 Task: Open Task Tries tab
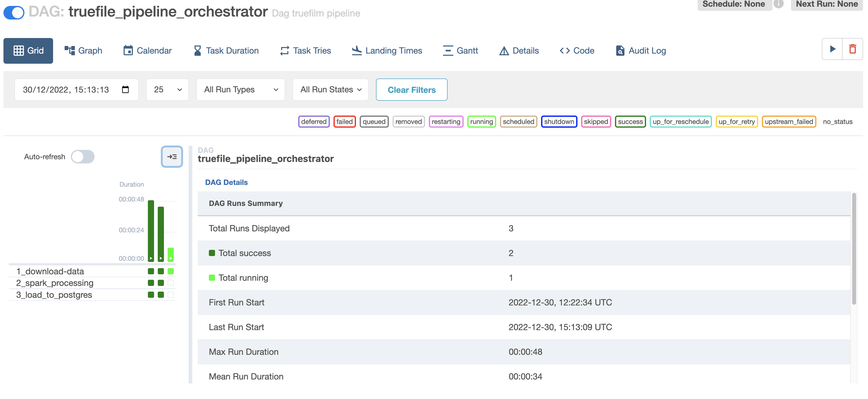click(305, 51)
